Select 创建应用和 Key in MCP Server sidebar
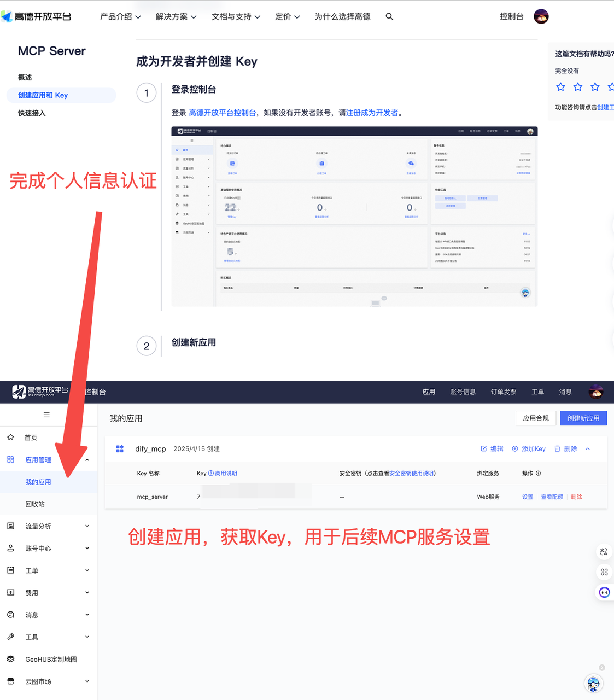Viewport: 614px width, 700px height. tap(61, 95)
